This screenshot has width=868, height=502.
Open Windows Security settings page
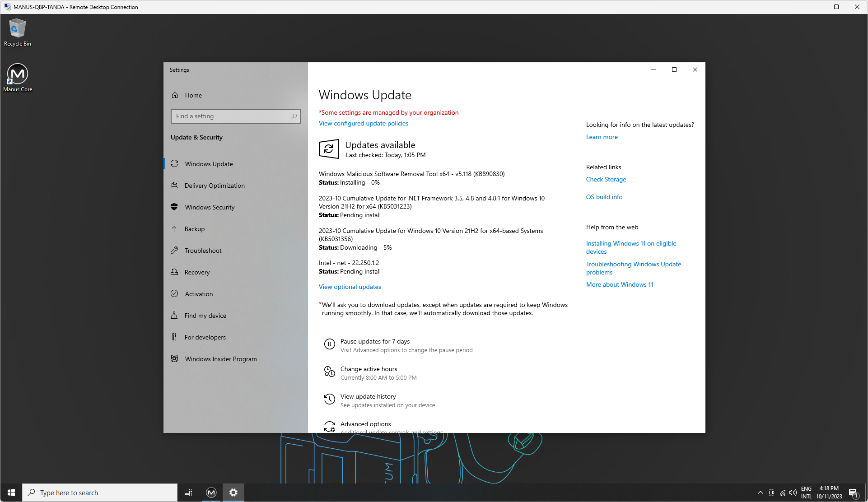click(x=210, y=207)
